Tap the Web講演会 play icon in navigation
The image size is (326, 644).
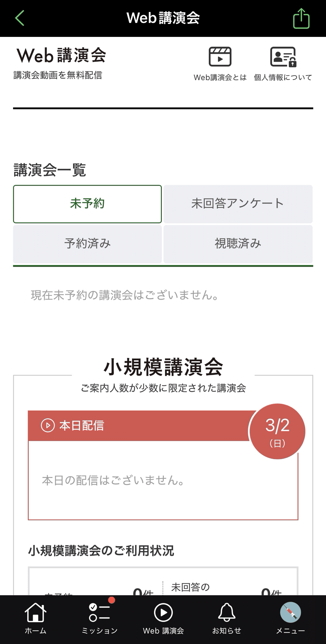[163, 617]
